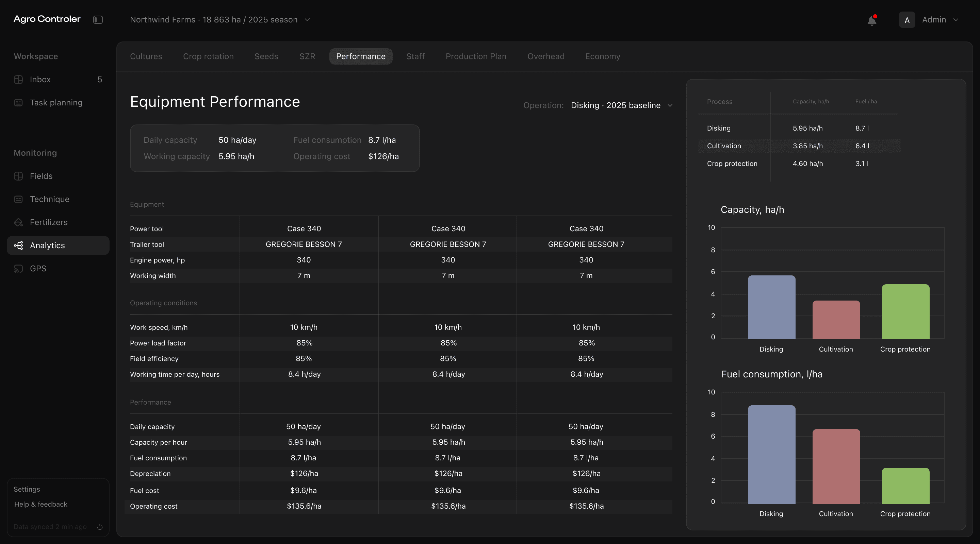This screenshot has height=544, width=980.
Task: Click the Cultivation bar in Fuel consumption chart
Action: 836,466
